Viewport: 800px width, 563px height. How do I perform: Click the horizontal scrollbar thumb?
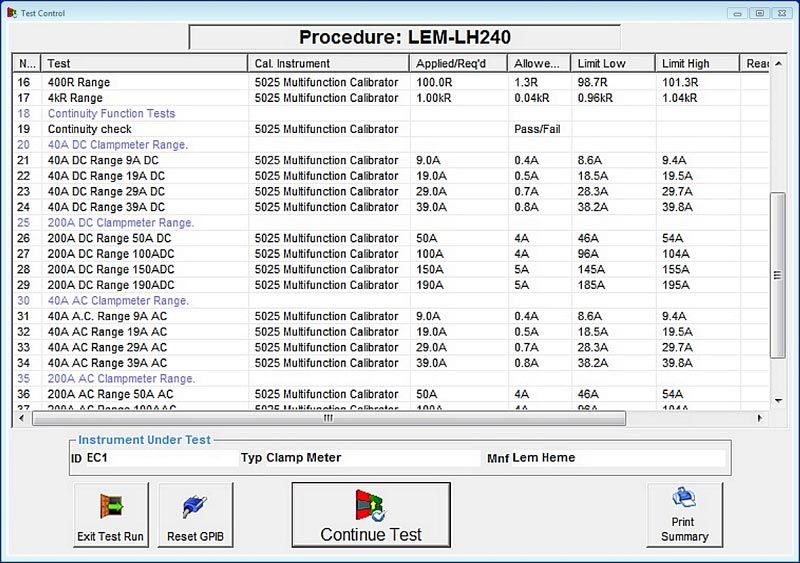(x=329, y=418)
